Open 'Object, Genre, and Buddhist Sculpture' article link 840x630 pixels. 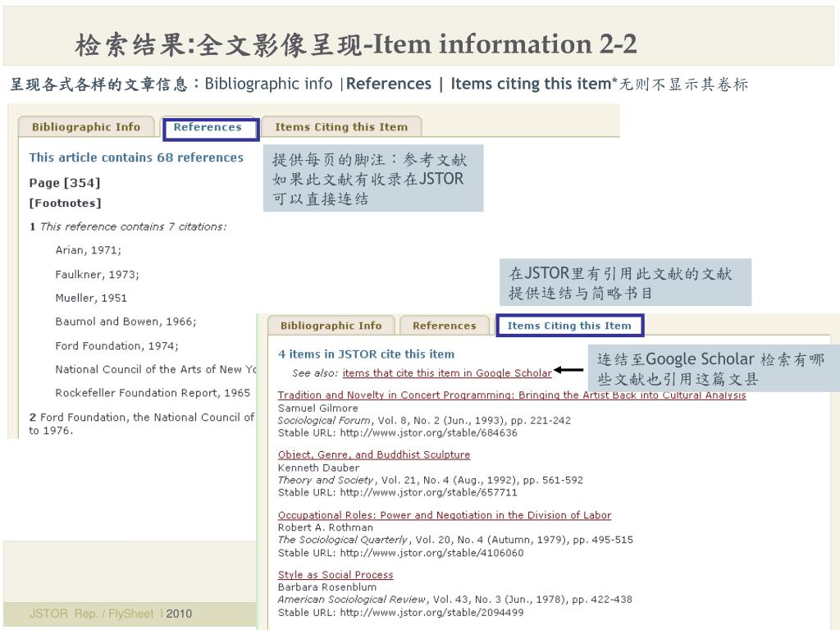(374, 454)
